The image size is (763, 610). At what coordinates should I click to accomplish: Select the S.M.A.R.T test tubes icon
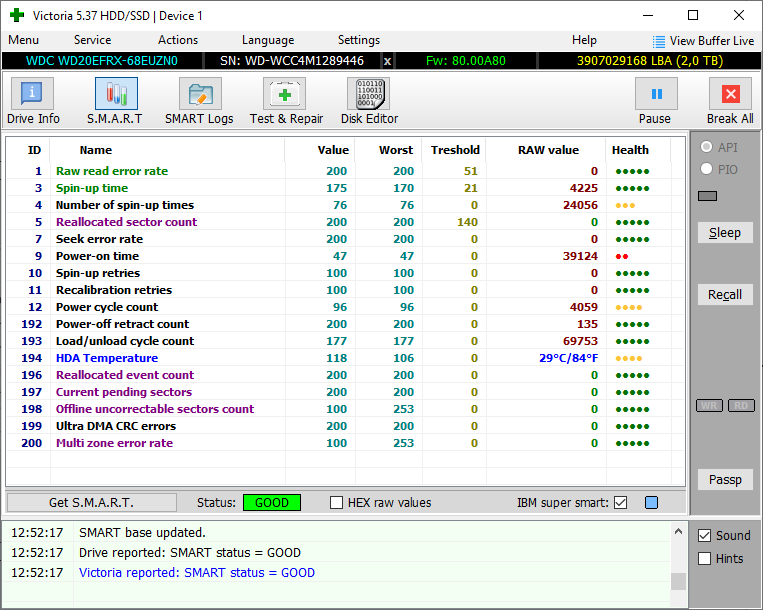[x=116, y=93]
